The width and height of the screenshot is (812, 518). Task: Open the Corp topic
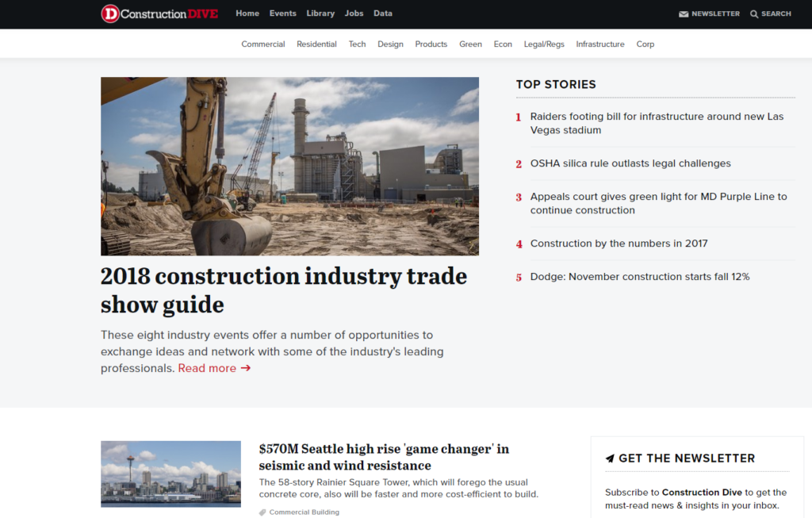645,44
